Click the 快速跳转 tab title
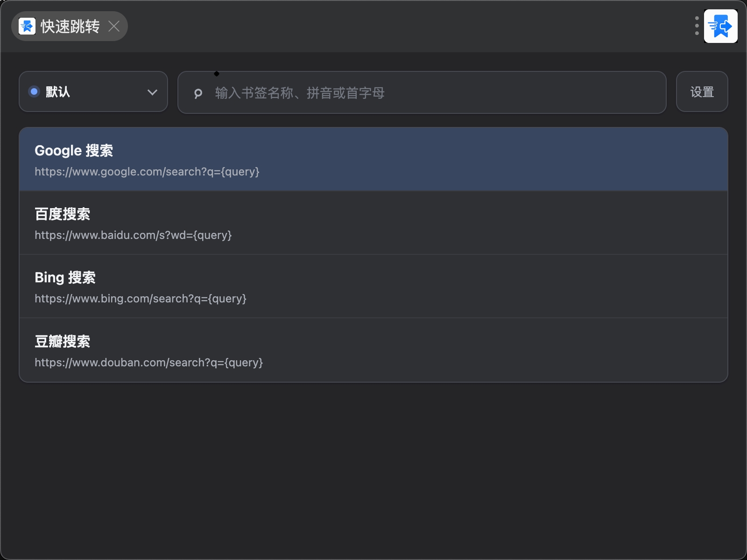 70,27
